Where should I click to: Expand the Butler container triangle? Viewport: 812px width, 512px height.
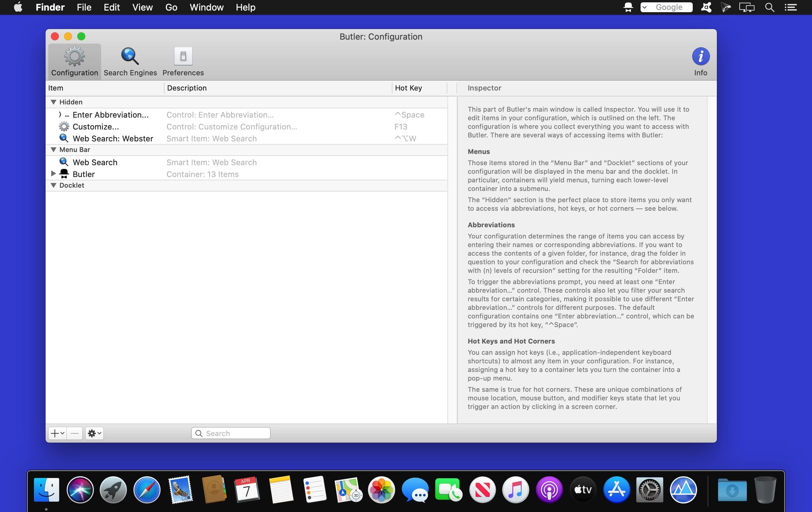click(x=53, y=174)
